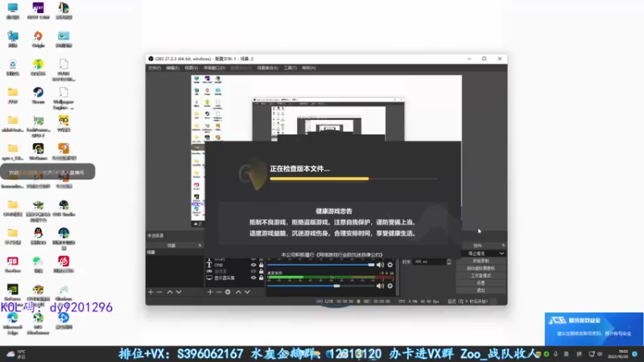
Task: Remove the selected source with minus icon
Action: click(219, 292)
